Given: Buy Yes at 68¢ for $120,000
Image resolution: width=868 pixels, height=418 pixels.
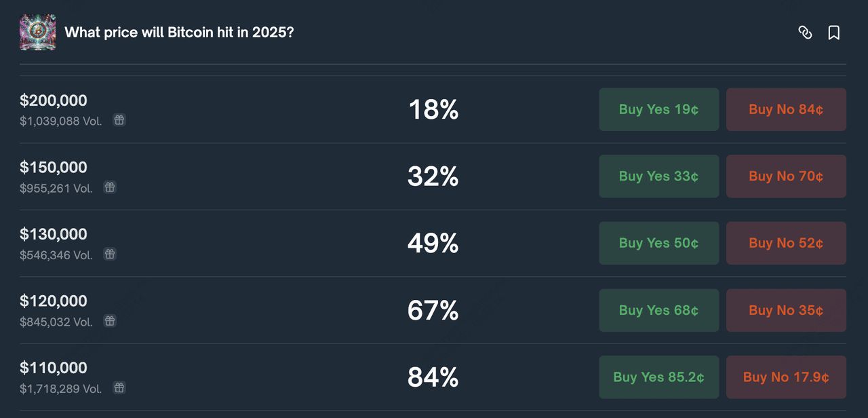Looking at the screenshot, I should point(658,310).
